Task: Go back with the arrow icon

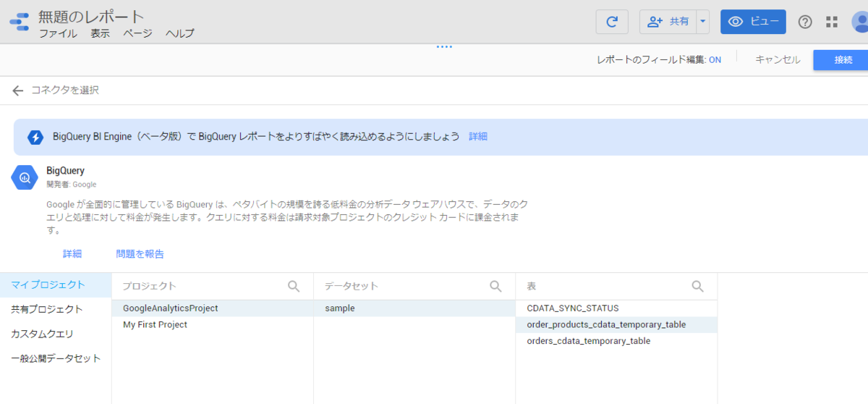Action: point(17,91)
